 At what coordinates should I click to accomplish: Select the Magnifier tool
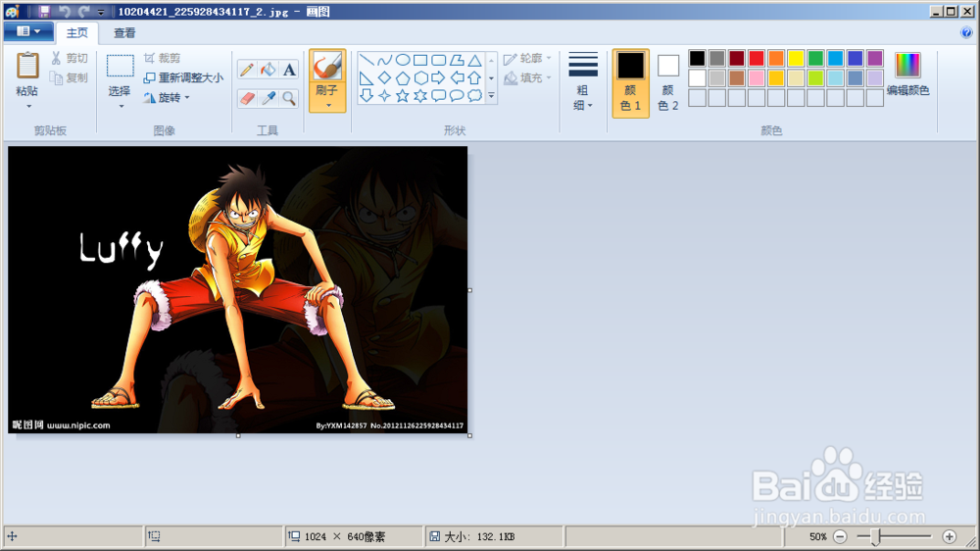pos(289,98)
